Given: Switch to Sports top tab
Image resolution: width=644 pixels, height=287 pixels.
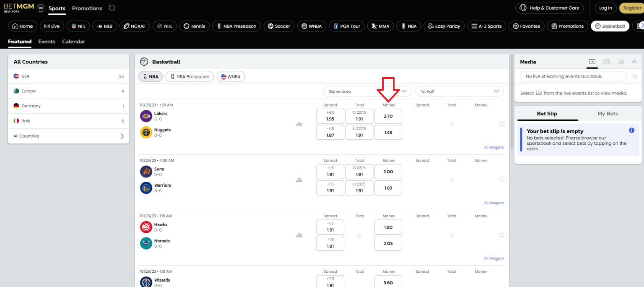Looking at the screenshot, I should (57, 8).
